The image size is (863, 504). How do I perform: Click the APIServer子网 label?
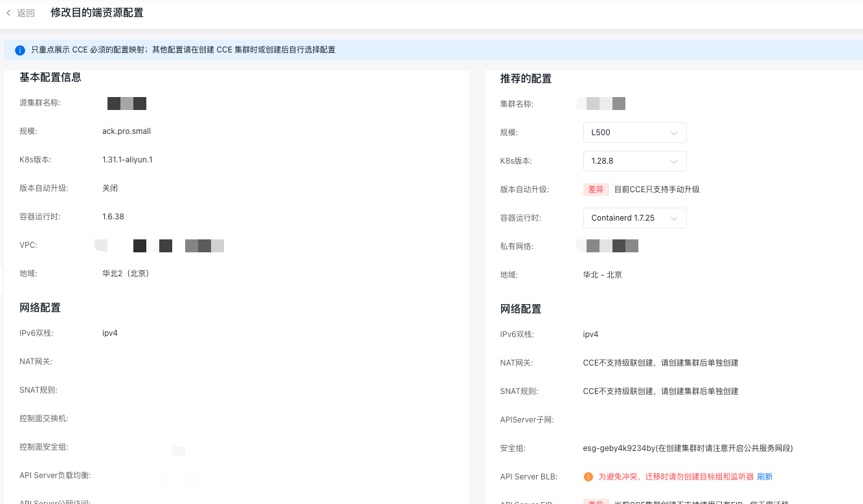[527, 420]
